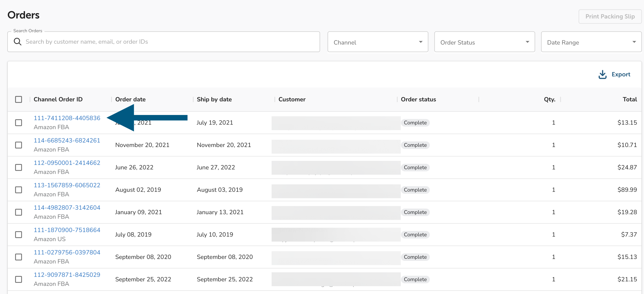Sort by Order date column header
This screenshot has height=294, width=644.
(130, 99)
